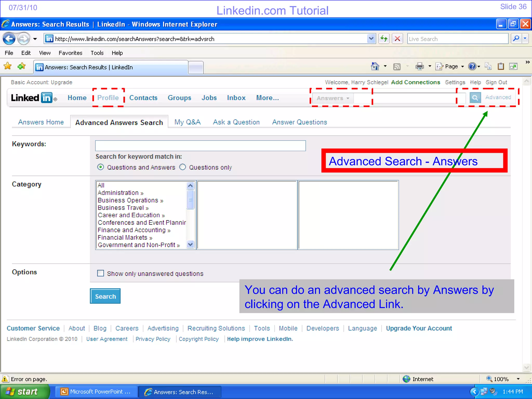Click the Sign Out link
This screenshot has height=399, width=532.
pyautogui.click(x=496, y=82)
